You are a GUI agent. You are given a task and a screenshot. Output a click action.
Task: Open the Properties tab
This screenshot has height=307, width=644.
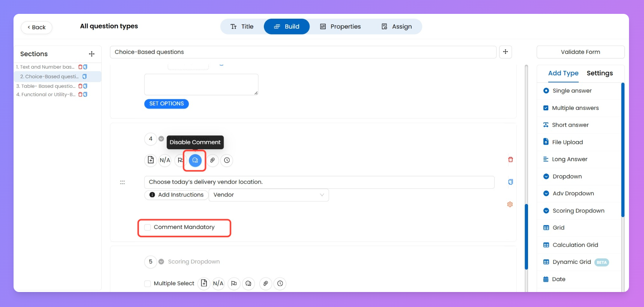tap(340, 27)
